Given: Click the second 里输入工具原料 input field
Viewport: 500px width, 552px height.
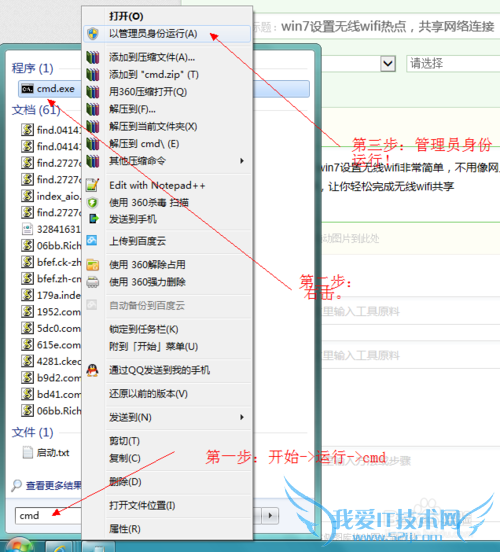Looking at the screenshot, I should click(x=411, y=356).
